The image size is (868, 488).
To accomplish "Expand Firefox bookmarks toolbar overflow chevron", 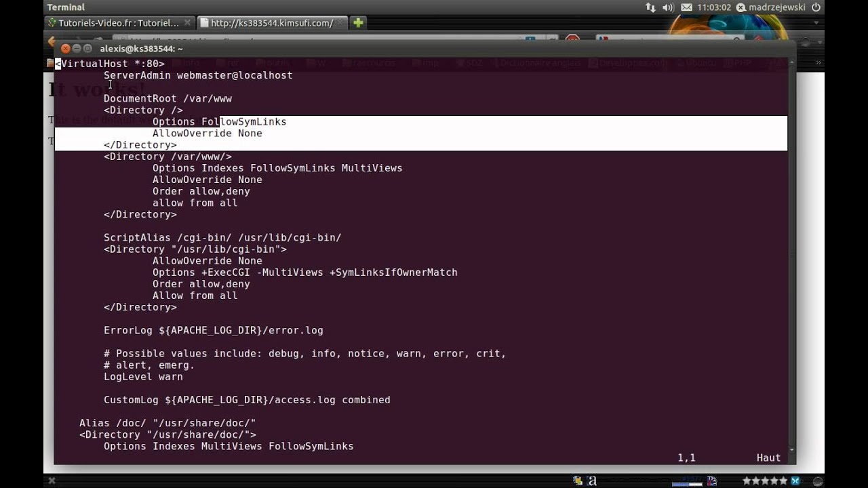I will 818,62.
